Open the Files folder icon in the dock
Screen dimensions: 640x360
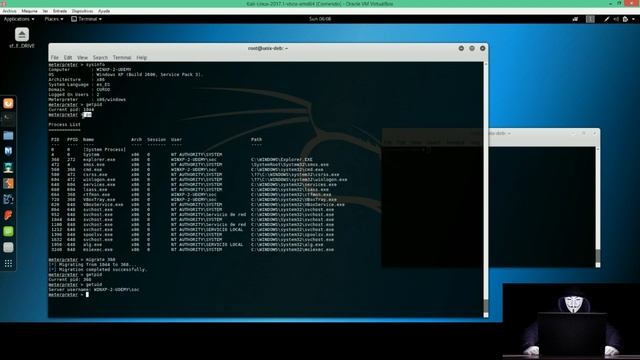tap(8, 136)
